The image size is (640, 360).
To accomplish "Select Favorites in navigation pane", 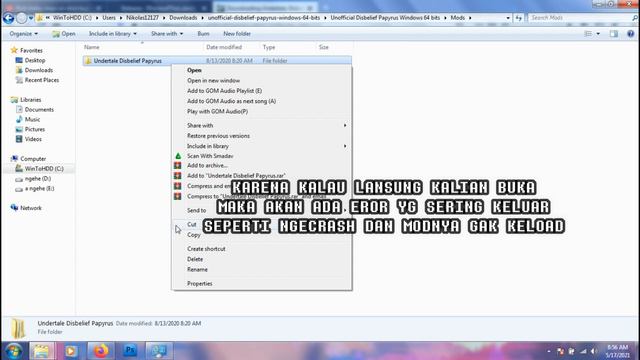I will pos(27,50).
